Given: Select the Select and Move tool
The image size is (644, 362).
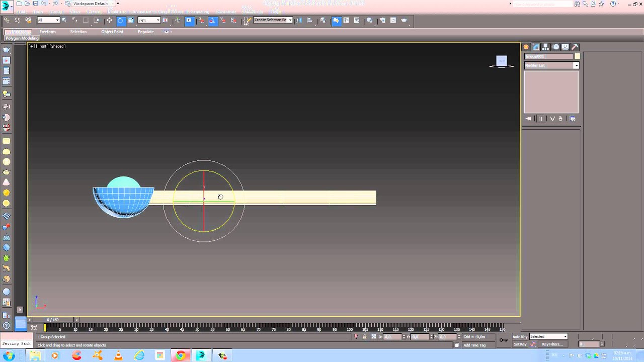Looking at the screenshot, I should [x=109, y=20].
